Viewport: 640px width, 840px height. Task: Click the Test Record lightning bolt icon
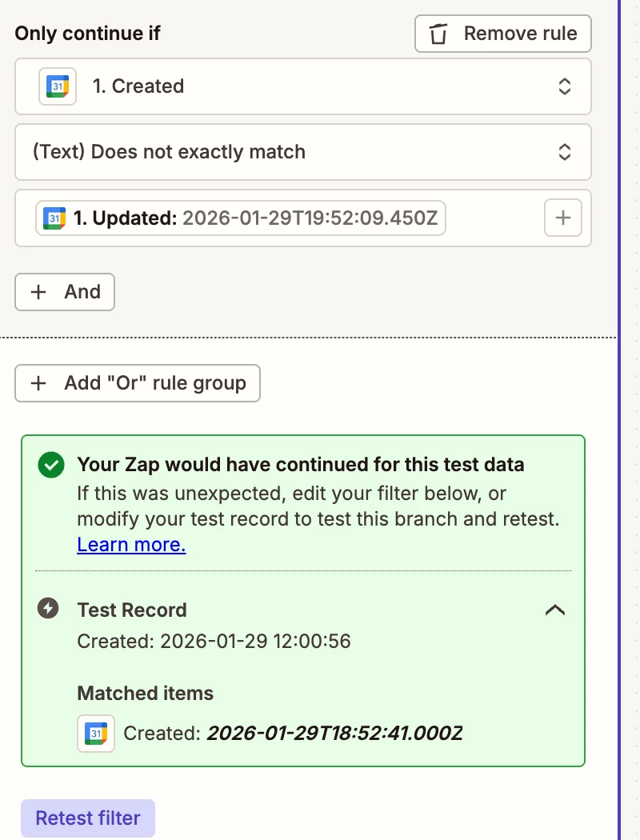click(49, 609)
